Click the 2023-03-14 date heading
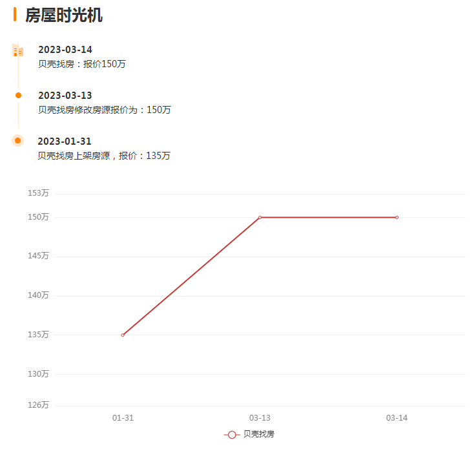 click(x=65, y=50)
